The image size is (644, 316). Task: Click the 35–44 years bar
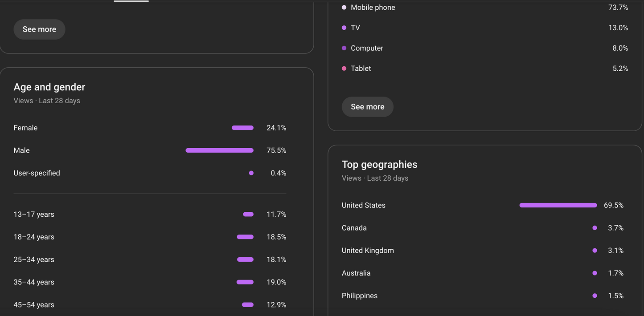(245, 282)
